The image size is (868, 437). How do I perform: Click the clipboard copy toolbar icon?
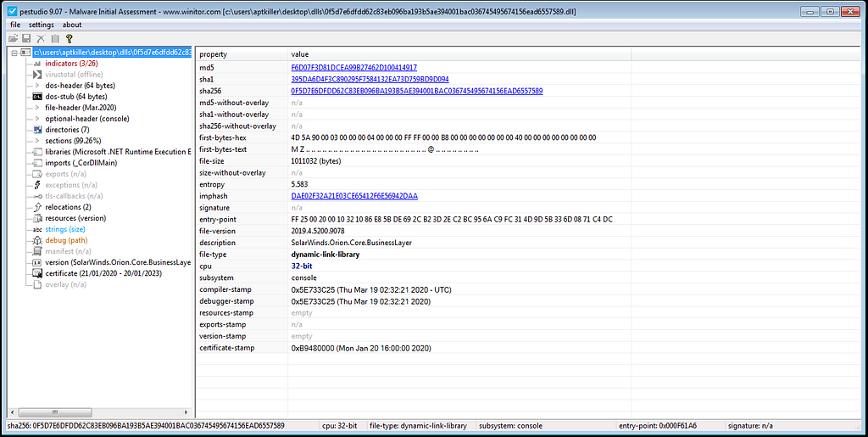pos(55,38)
